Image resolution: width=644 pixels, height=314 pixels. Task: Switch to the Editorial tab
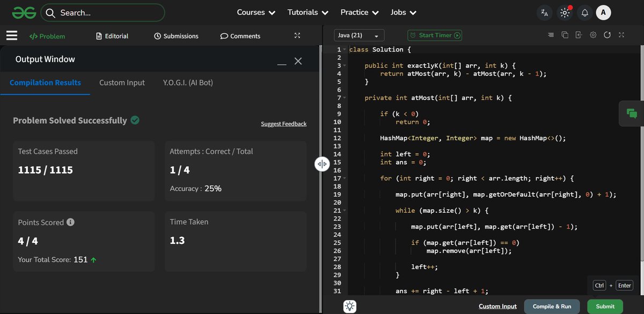click(x=112, y=36)
